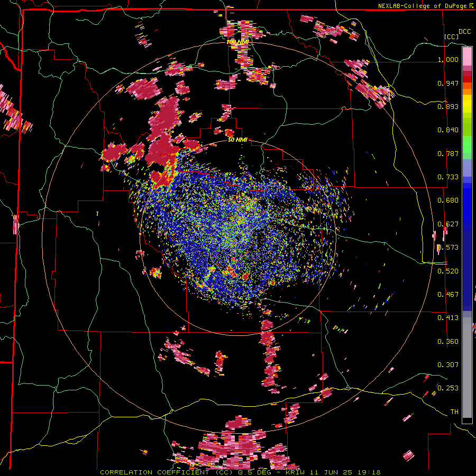Click the 19:18 timestamp

point(368,472)
